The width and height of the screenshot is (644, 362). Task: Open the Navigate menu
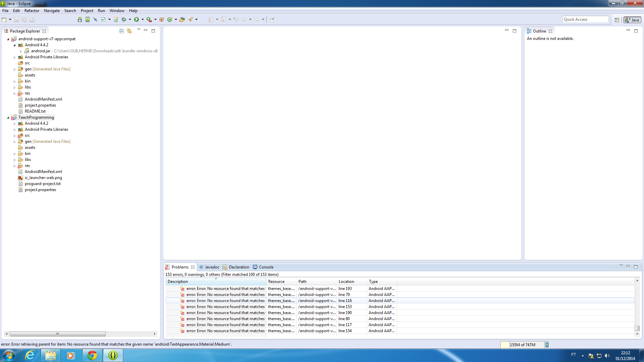point(52,11)
